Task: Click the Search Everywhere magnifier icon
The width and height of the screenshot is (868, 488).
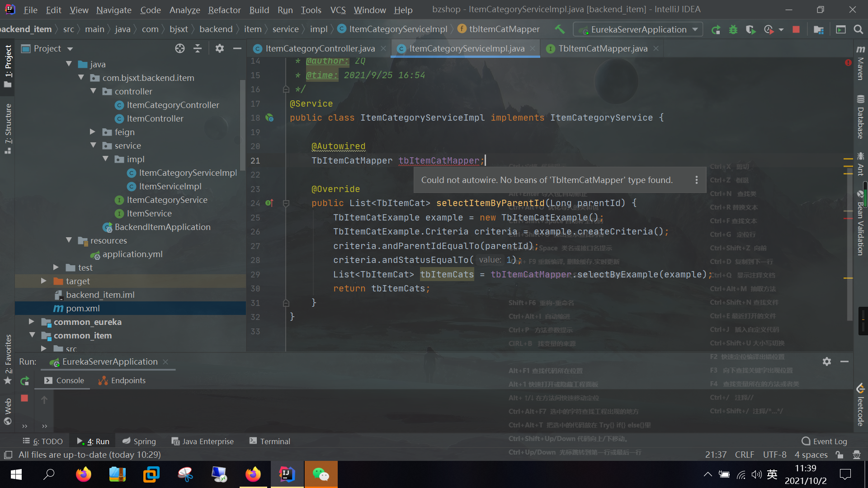Action: (858, 29)
